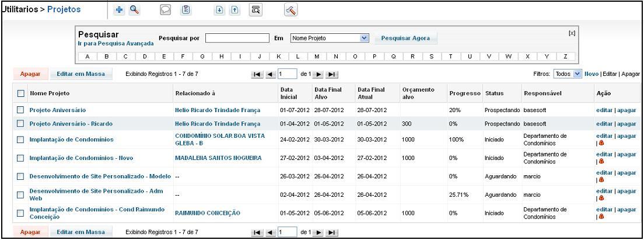Click editar for Projeto Aniversário row
The width and height of the screenshot is (644, 240).
tap(604, 110)
